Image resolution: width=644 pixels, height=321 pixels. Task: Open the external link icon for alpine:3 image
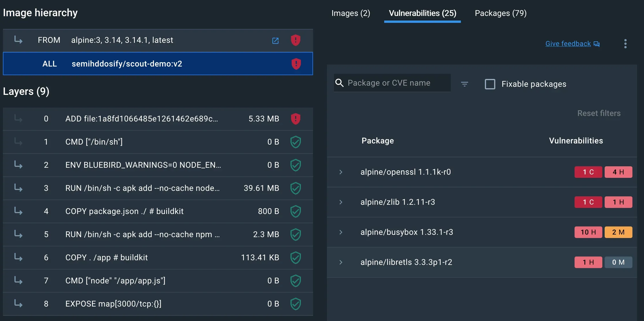[x=275, y=40]
